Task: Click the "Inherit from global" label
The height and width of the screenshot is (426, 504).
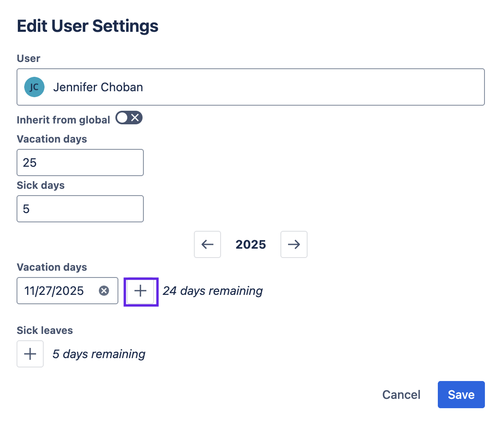Action: 63,120
